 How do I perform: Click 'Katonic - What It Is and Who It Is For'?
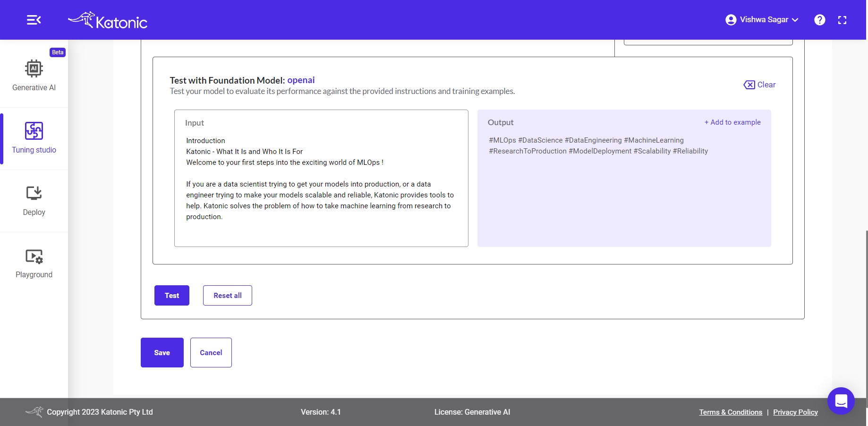point(244,152)
